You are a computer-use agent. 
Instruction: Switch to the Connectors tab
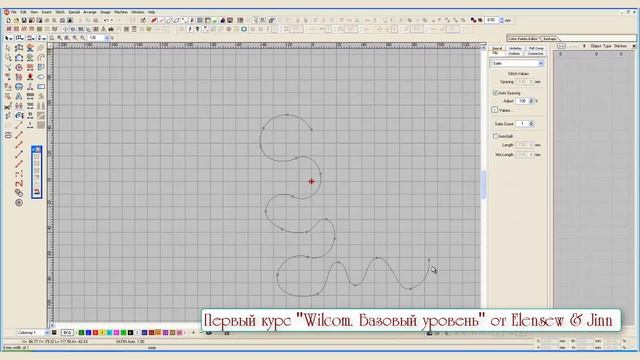click(x=535, y=53)
